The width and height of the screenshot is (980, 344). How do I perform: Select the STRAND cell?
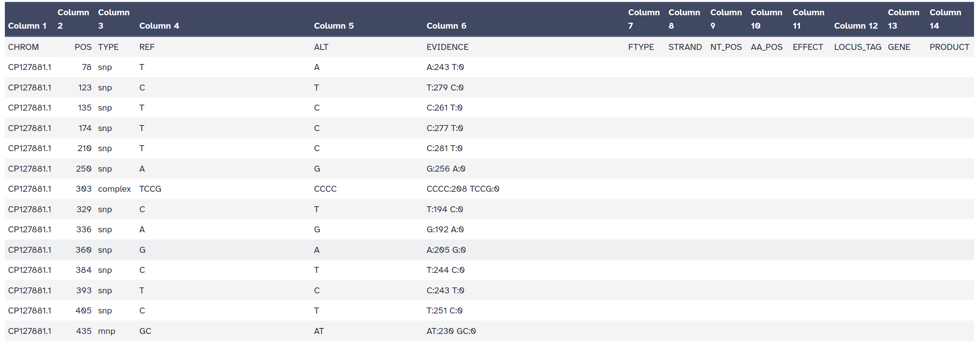pyautogui.click(x=685, y=47)
